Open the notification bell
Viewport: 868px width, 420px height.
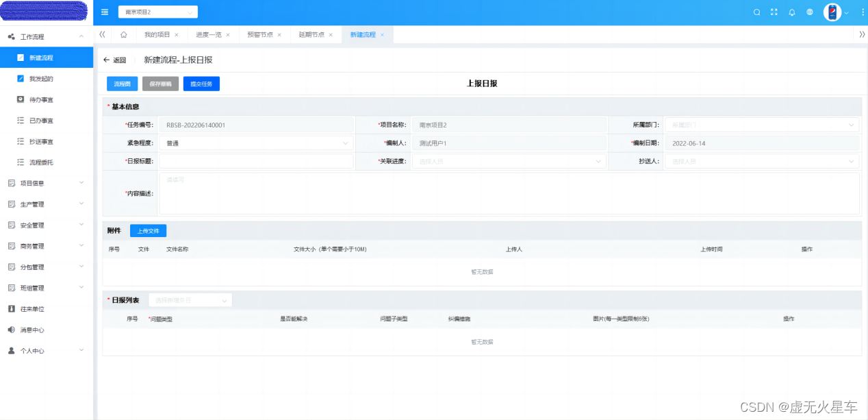click(x=792, y=12)
